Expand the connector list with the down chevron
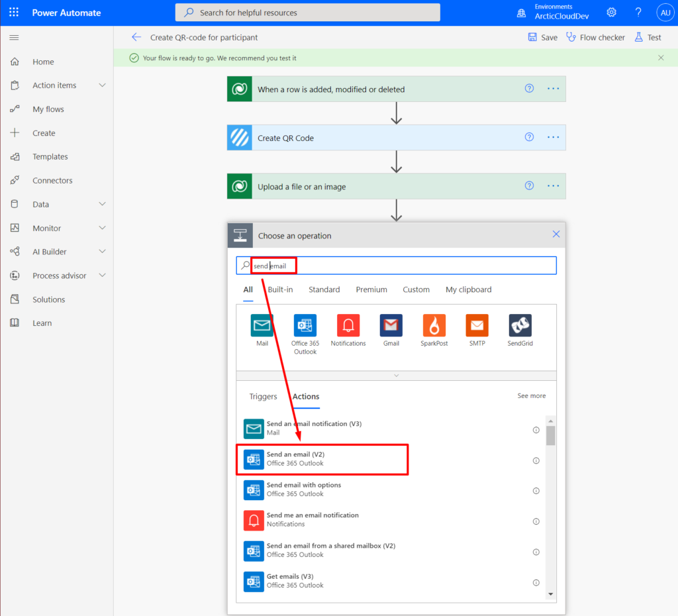Screen dimensions: 678x616 tap(396, 376)
